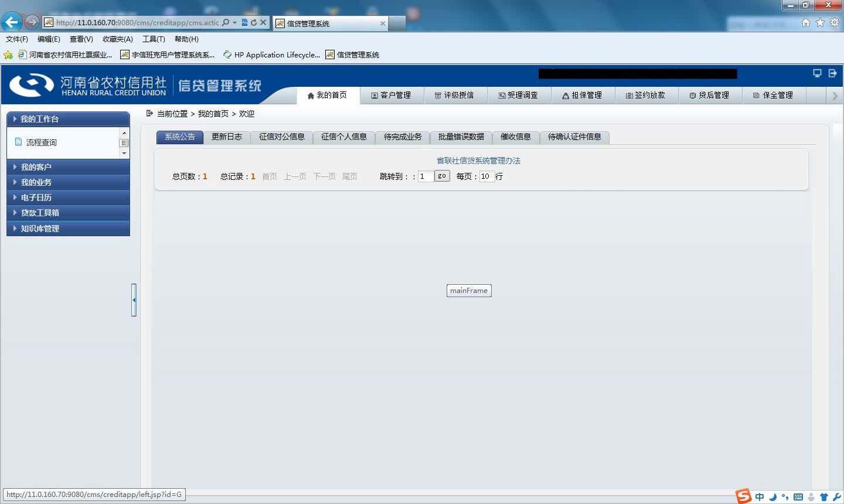This screenshot has width=844, height=504.
Task: Click the 每页 rows-per-page field
Action: [x=487, y=176]
